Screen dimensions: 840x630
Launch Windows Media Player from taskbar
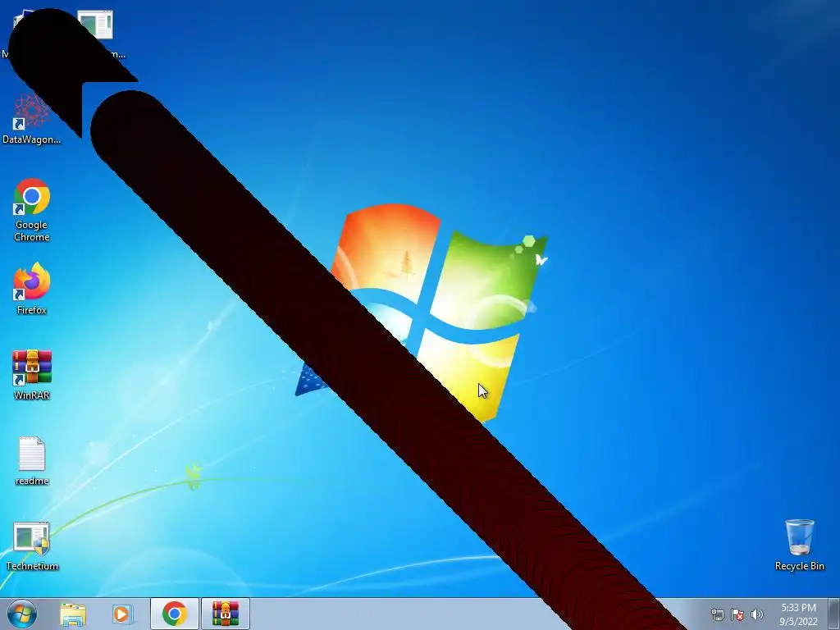point(121,614)
